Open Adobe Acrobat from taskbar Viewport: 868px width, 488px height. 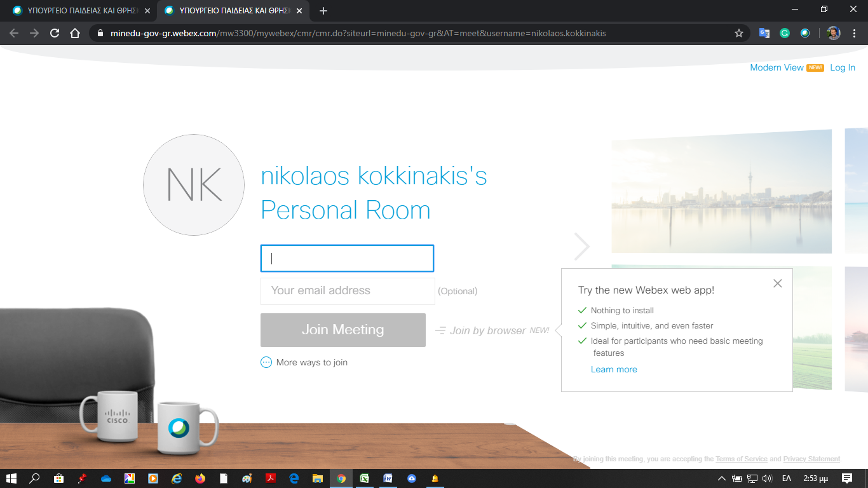coord(270,478)
